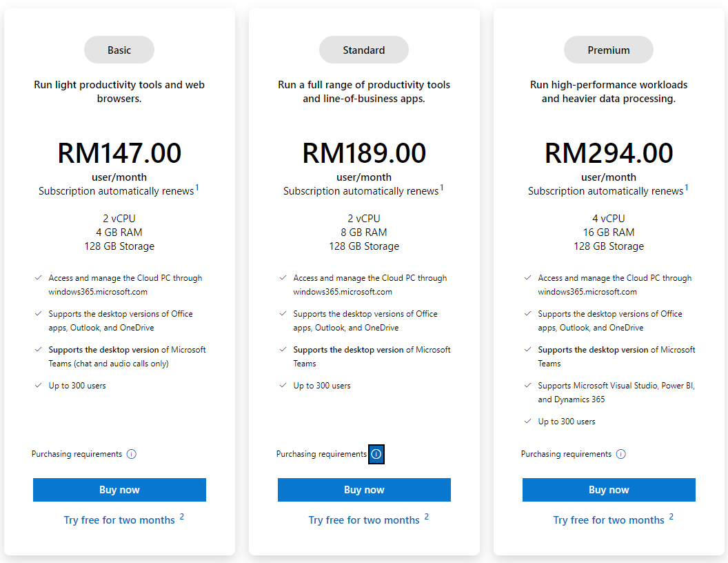Buy the Basic plan now
This screenshot has height=563, width=728.
(119, 490)
